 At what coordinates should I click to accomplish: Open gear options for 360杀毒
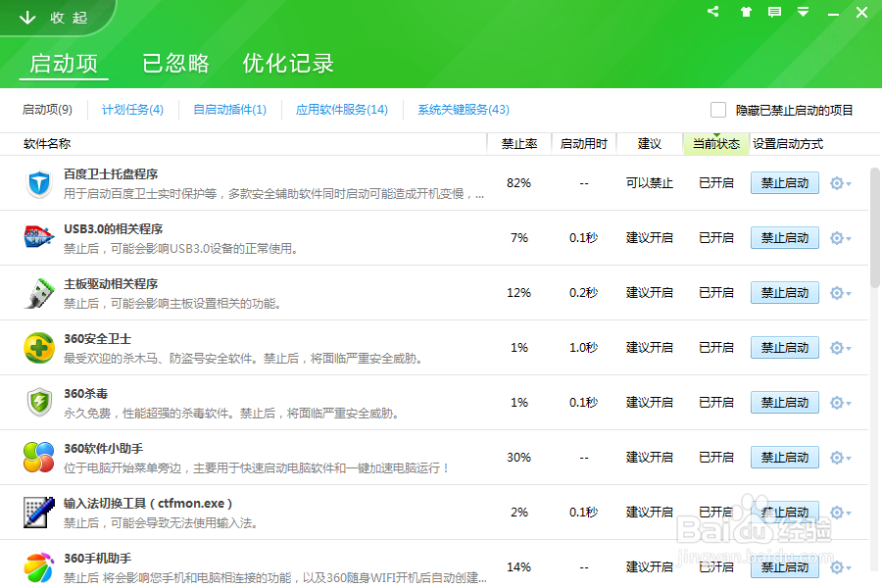[x=841, y=403]
